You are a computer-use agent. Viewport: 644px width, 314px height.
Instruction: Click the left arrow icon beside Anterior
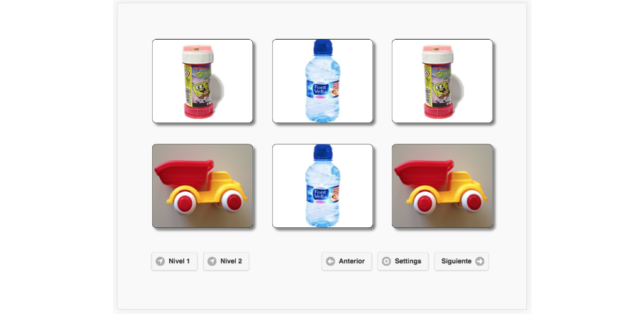point(330,261)
